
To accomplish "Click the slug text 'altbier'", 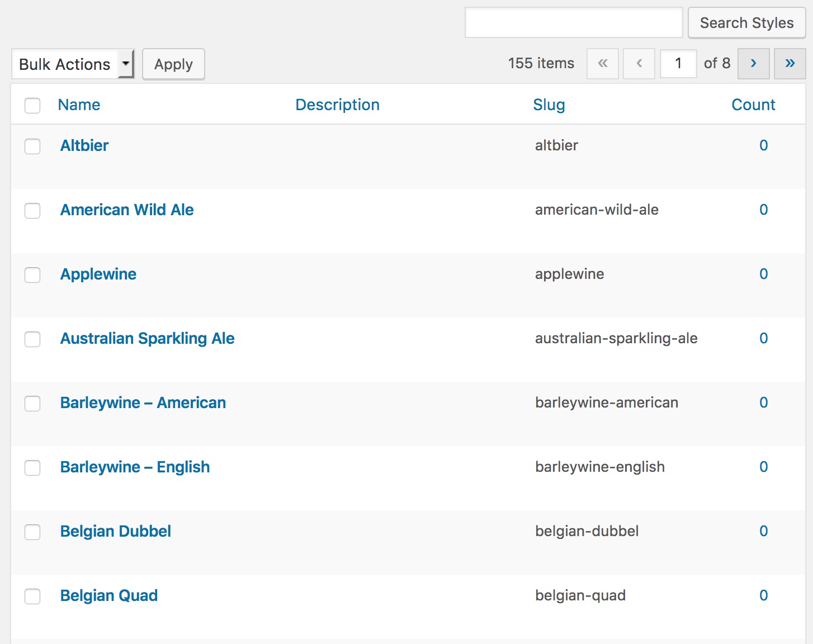I will point(556,145).
